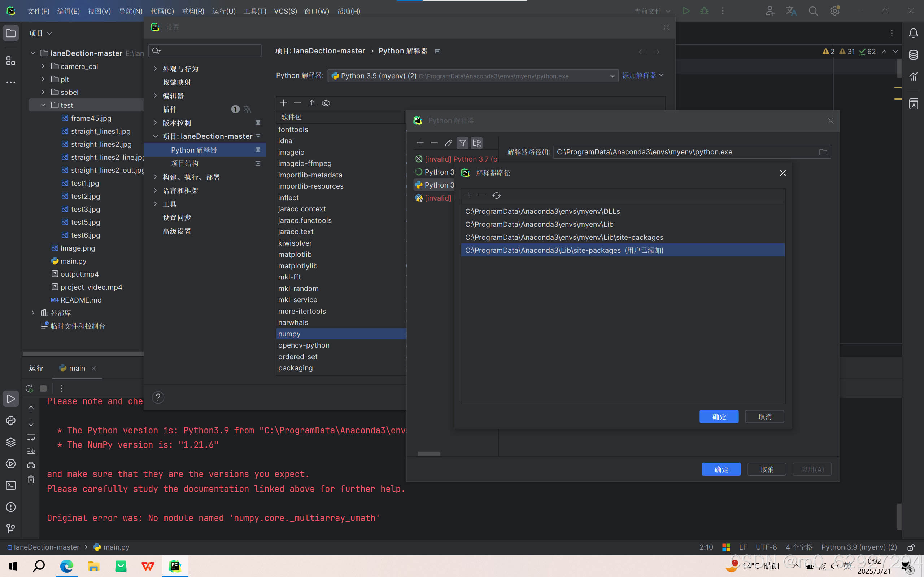Click the reload paths icon in interpreter paths dialog

pyautogui.click(x=496, y=195)
